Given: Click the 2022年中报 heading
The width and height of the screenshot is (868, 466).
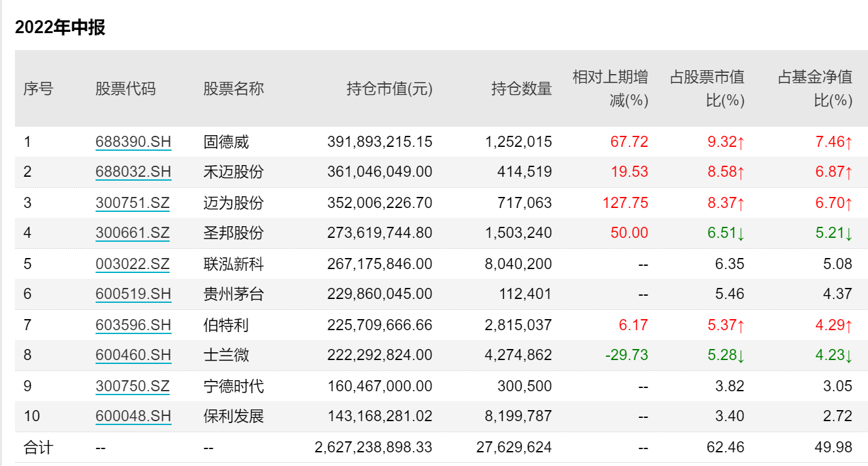Looking at the screenshot, I should [x=60, y=27].
